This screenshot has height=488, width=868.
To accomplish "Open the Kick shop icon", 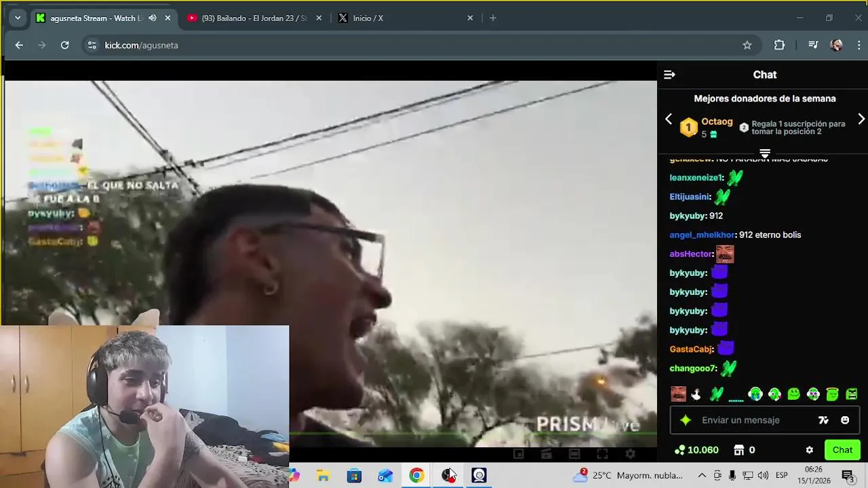I will pos(739,450).
